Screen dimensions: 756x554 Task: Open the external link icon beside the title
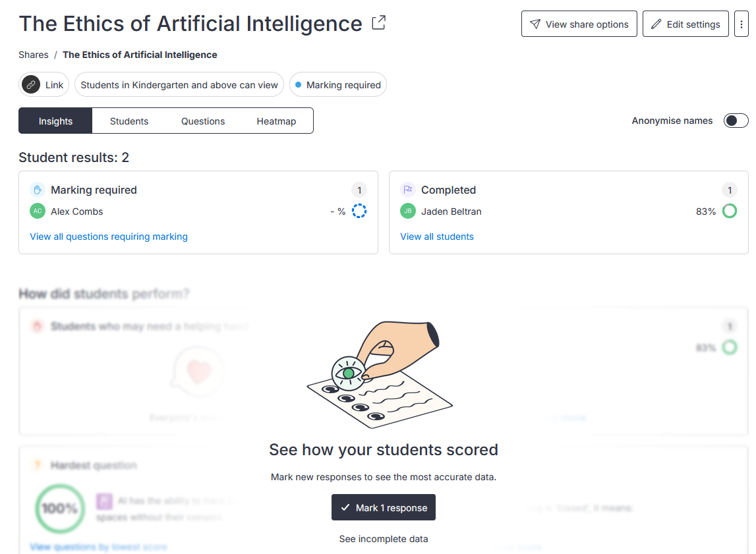coord(379,22)
